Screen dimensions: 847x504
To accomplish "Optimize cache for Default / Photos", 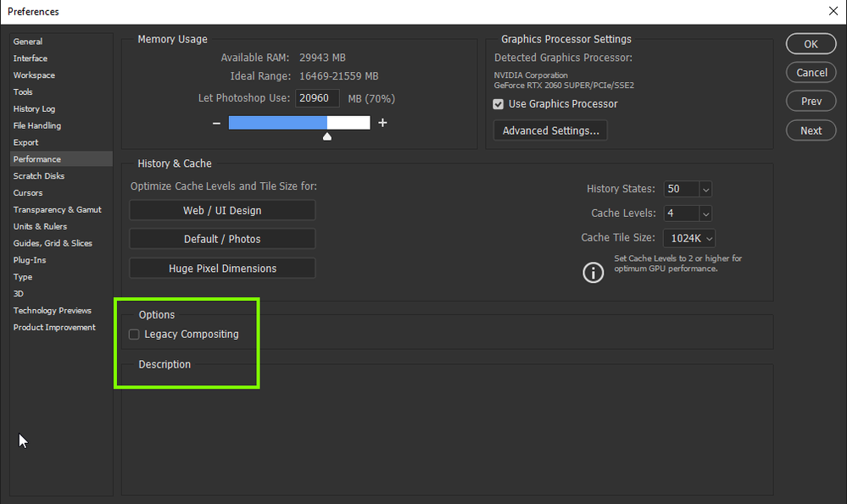I will [222, 239].
